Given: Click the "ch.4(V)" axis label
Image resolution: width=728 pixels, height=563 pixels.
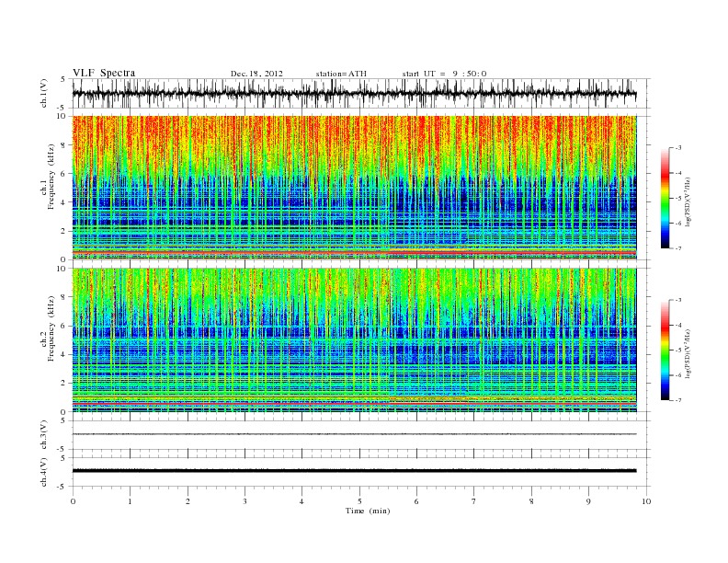Looking at the screenshot, I should coord(44,472).
